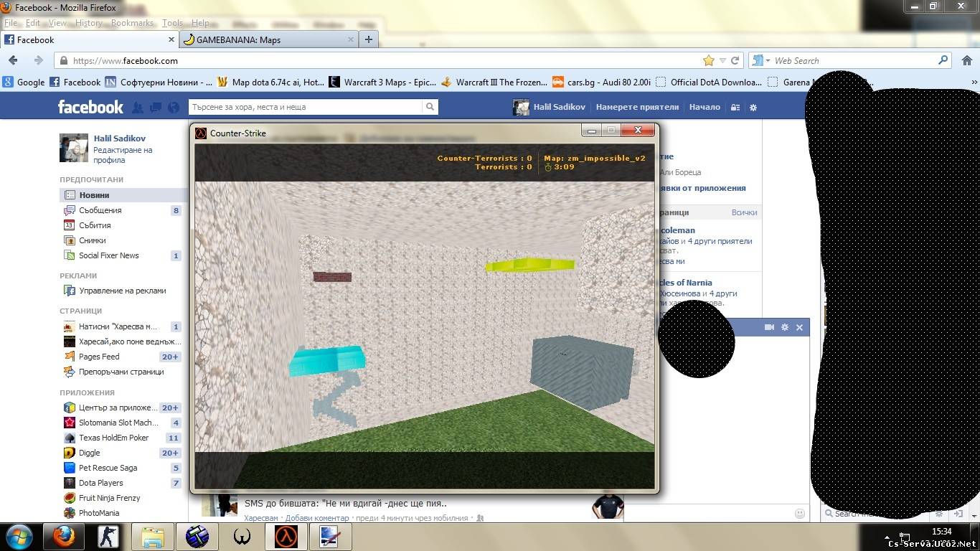The width and height of the screenshot is (980, 551).
Task: Open the paint program taskbar icon
Action: [x=329, y=537]
